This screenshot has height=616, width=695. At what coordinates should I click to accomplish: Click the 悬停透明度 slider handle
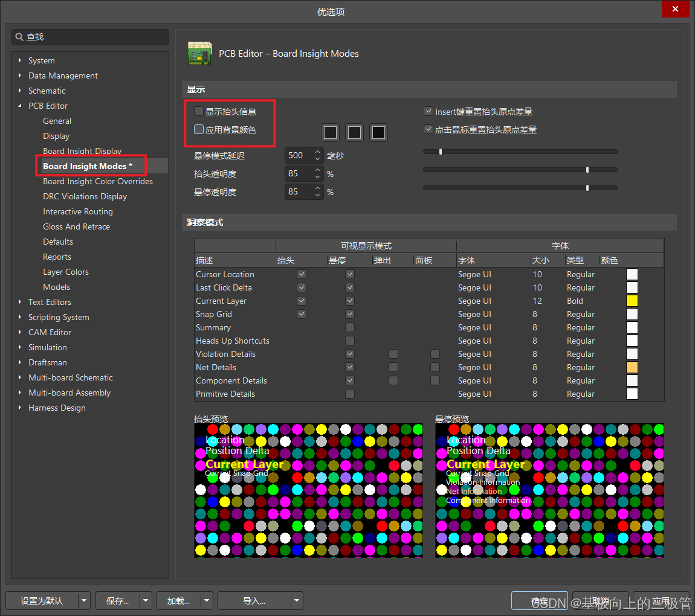point(587,188)
